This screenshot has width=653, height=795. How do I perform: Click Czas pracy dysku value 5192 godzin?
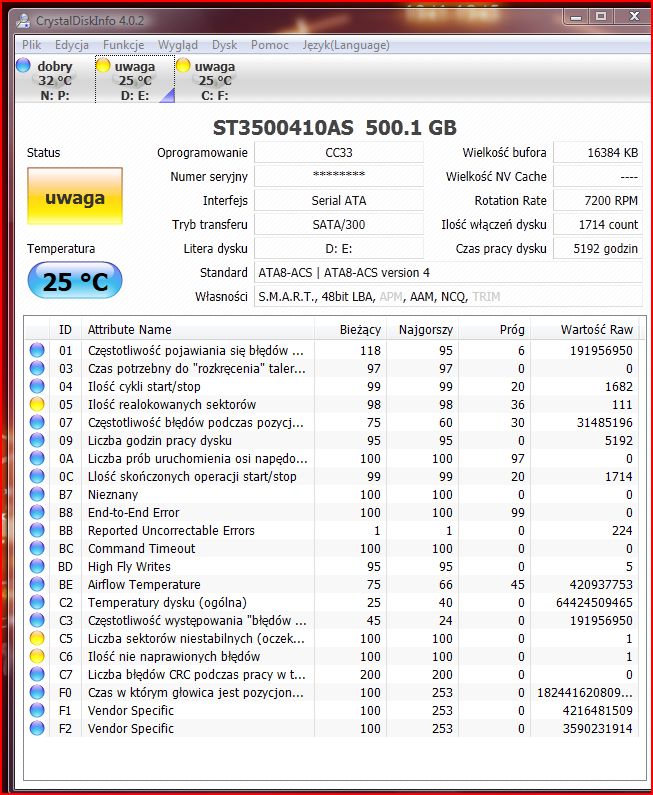[x=598, y=248]
